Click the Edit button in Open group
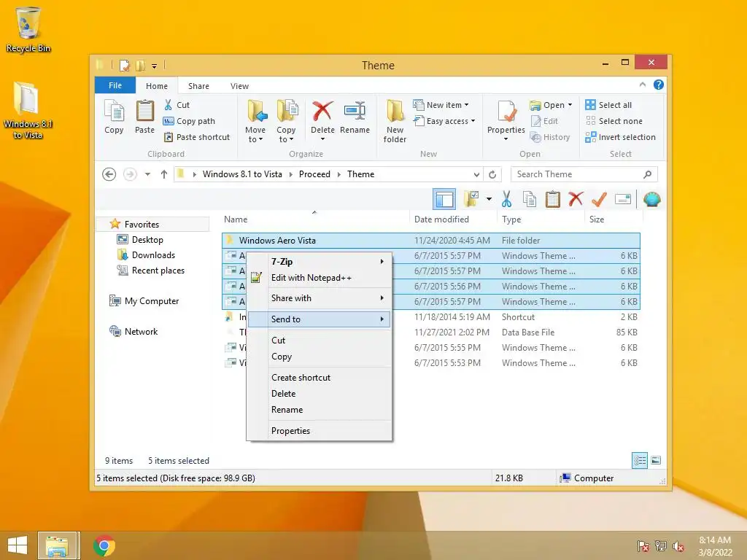 (x=544, y=121)
